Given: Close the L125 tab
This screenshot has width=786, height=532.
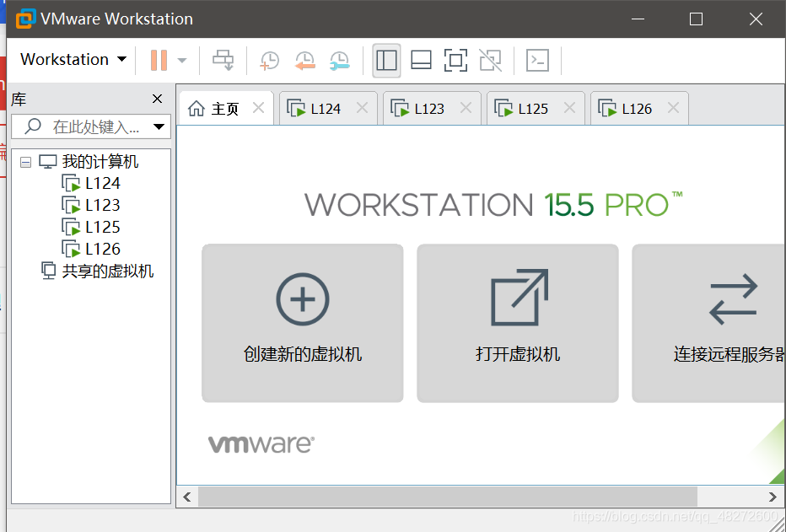Looking at the screenshot, I should (569, 108).
